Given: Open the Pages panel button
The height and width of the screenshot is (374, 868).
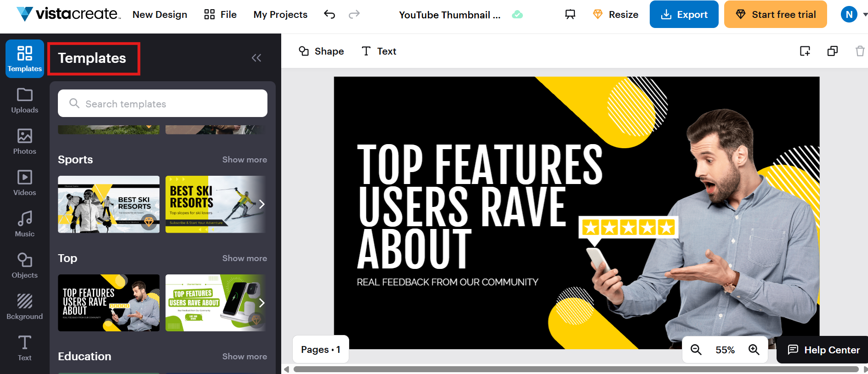Looking at the screenshot, I should pos(321,350).
